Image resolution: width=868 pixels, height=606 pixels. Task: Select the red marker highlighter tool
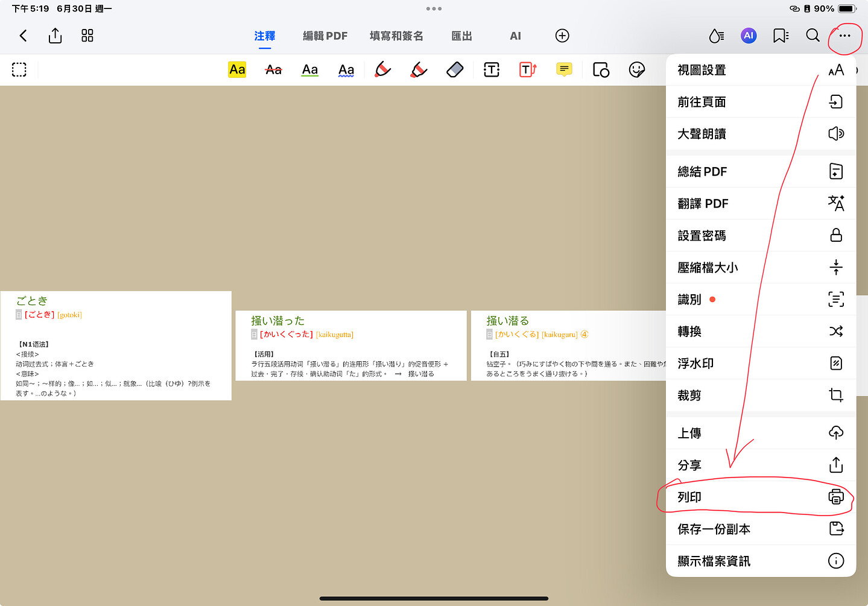419,70
